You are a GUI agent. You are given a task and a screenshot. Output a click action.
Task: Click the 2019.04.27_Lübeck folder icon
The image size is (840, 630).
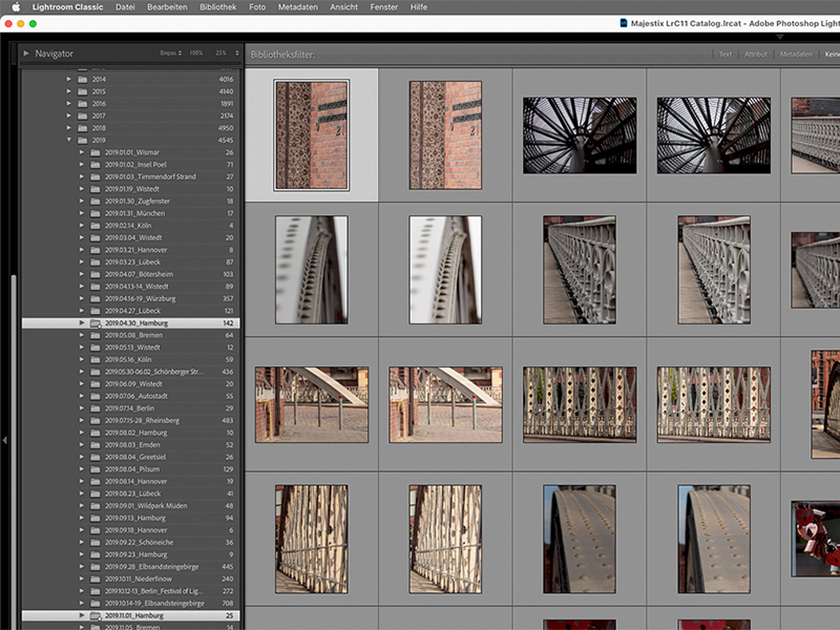point(95,311)
